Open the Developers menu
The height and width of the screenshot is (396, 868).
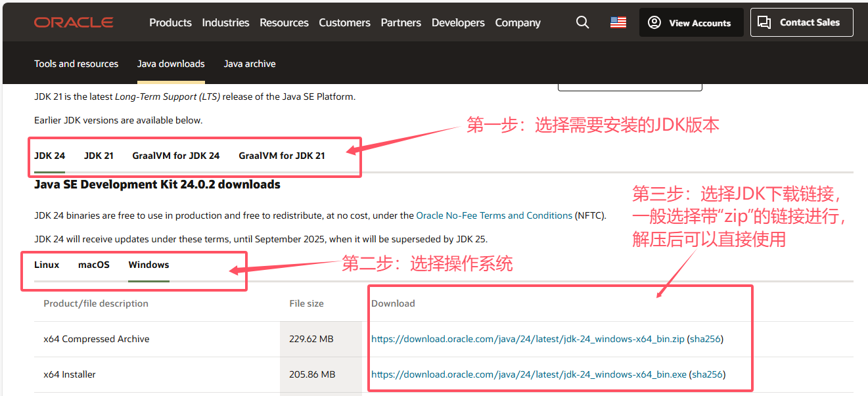click(x=458, y=22)
